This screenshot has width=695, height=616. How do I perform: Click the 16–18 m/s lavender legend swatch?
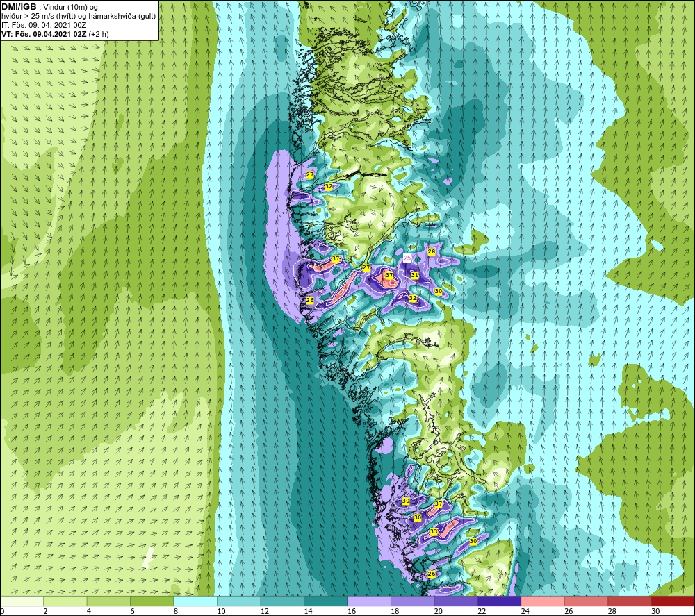point(369,601)
